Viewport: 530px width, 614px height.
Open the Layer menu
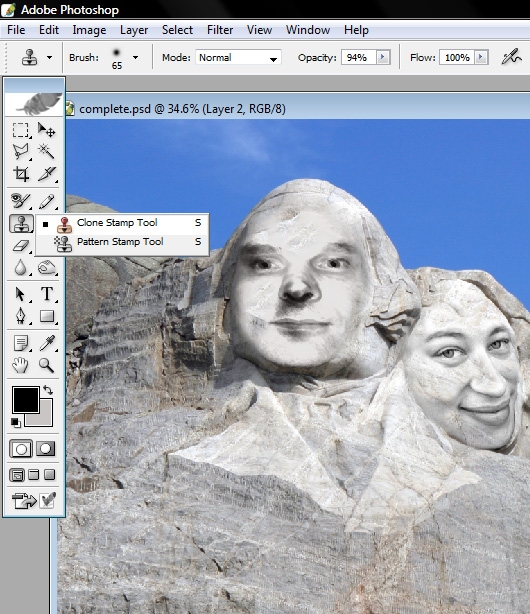click(x=134, y=30)
